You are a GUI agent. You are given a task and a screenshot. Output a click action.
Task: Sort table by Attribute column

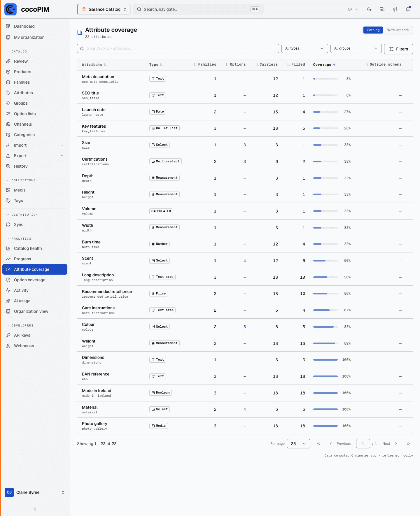94,65
